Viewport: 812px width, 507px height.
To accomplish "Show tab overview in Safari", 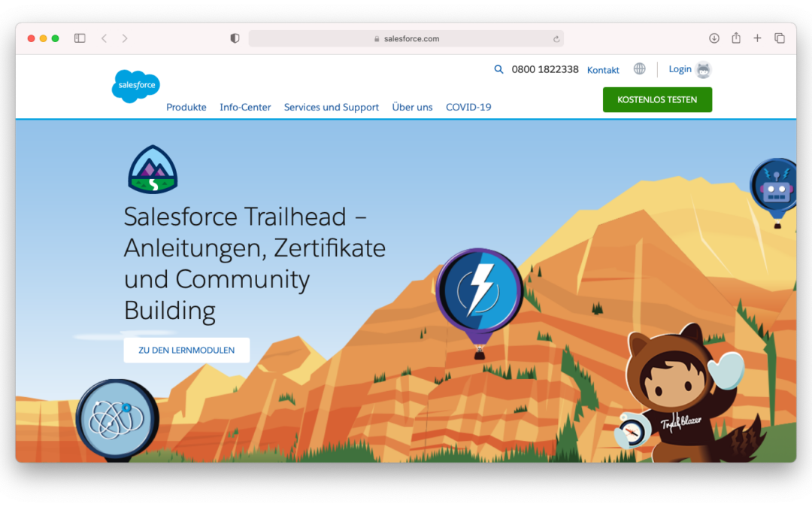I will pos(780,38).
